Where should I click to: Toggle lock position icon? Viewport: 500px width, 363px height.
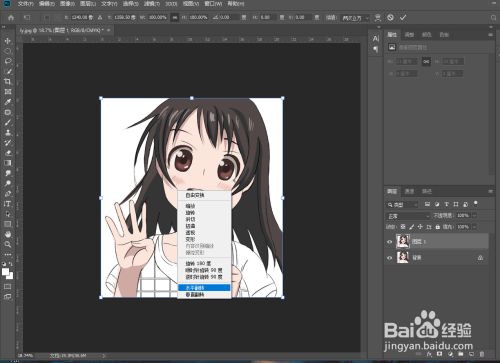(420, 227)
